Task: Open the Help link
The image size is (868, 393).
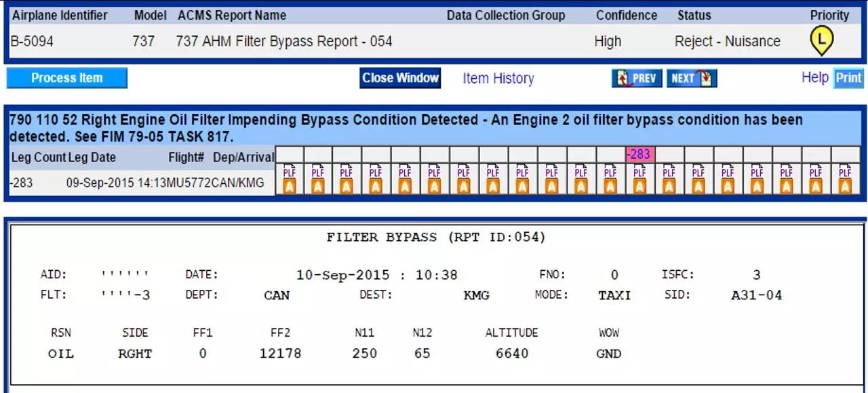Action: (x=814, y=77)
